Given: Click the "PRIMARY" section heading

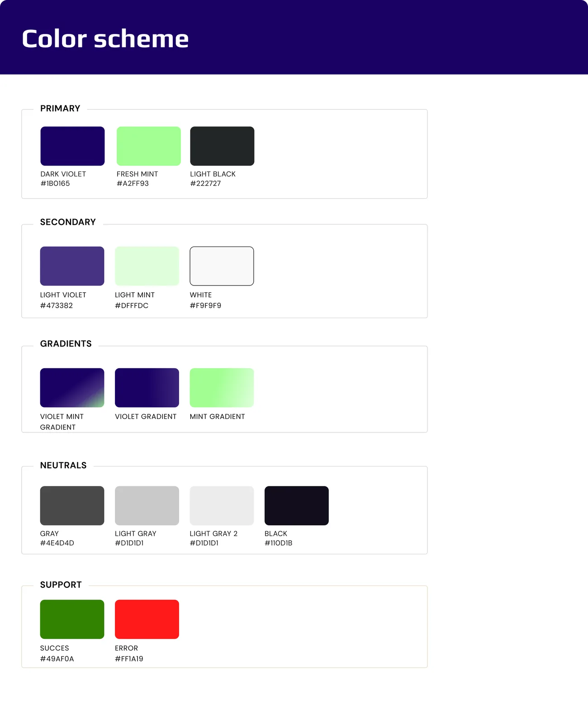Looking at the screenshot, I should pos(60,109).
